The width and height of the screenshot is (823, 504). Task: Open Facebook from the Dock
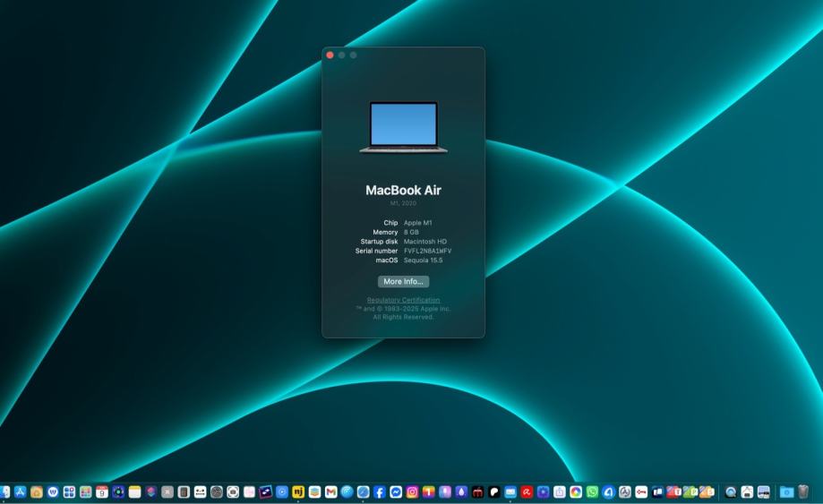(x=380, y=492)
